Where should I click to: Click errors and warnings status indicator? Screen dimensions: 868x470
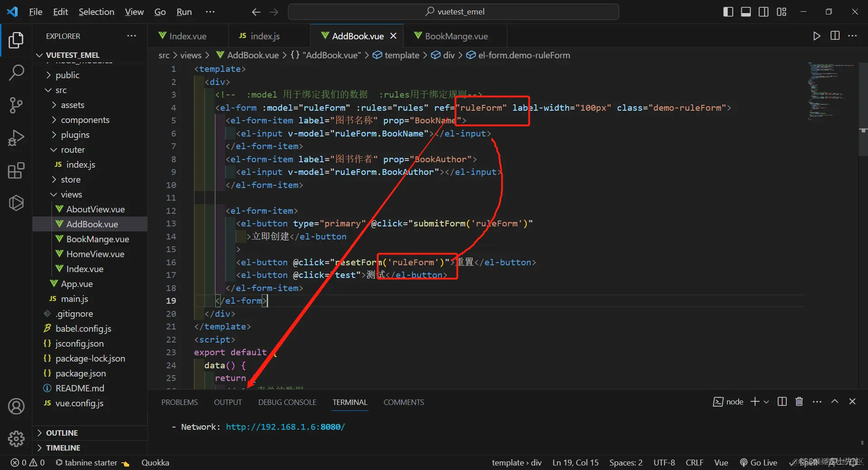point(28,462)
